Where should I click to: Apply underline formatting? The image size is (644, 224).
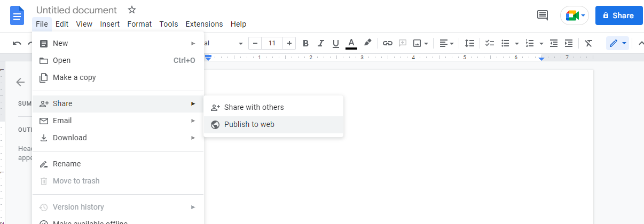[x=336, y=43]
